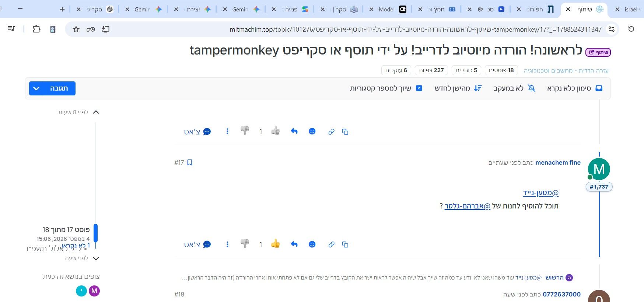
Task: Click the #18 post number link
Action: click(x=179, y=294)
